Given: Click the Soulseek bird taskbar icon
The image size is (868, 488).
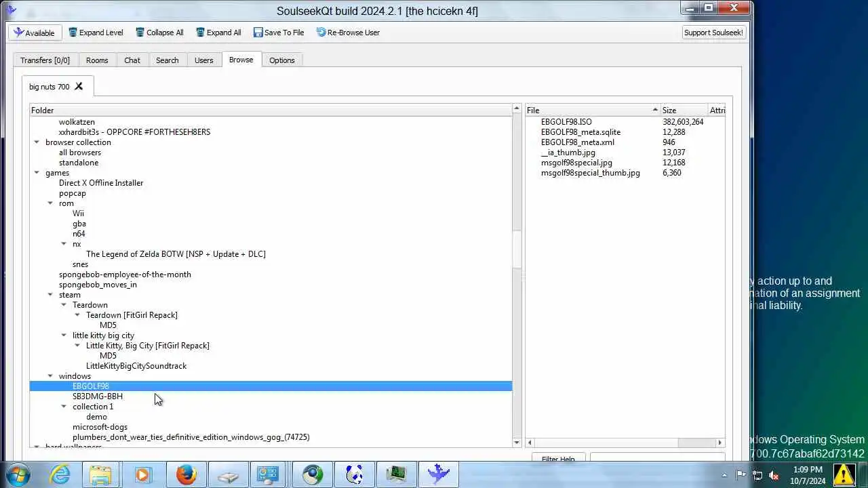Looking at the screenshot, I should click(x=439, y=474).
